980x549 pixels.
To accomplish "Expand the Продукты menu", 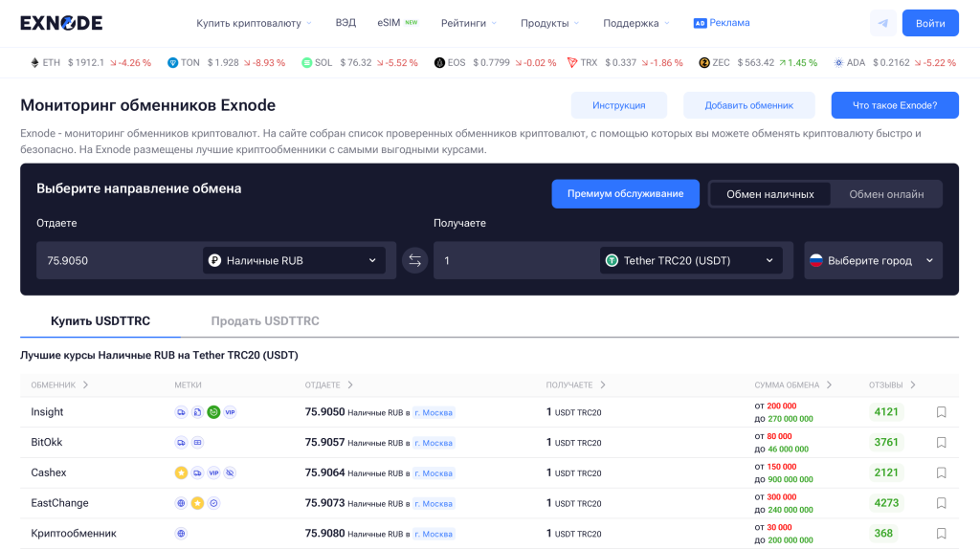I will 550,23.
